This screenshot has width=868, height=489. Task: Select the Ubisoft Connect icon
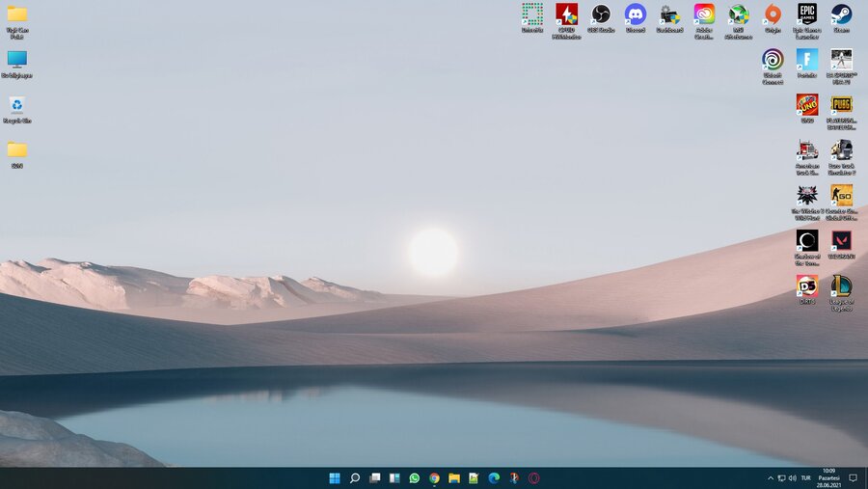click(x=773, y=60)
